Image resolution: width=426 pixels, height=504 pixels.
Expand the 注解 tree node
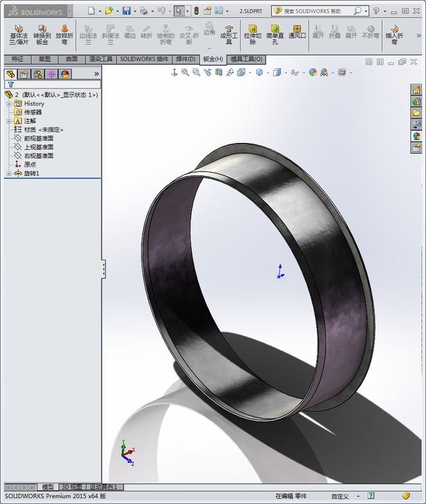9,121
